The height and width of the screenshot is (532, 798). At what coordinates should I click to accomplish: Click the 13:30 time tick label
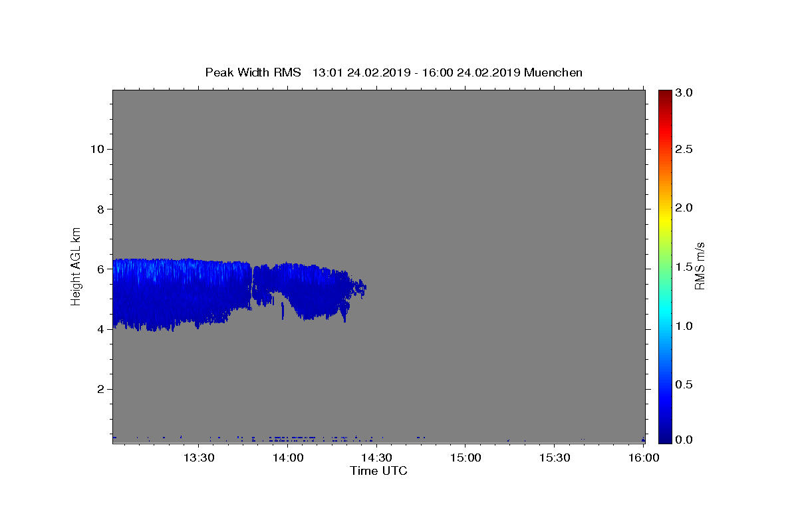[x=198, y=458]
